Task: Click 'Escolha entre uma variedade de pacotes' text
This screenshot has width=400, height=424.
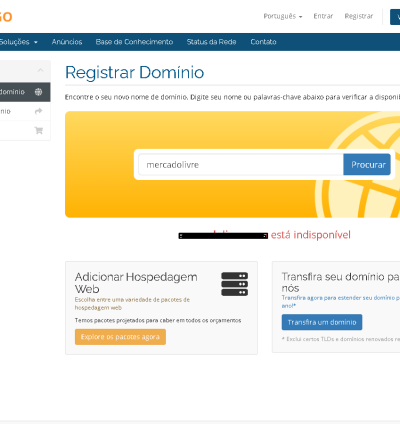Action: [x=132, y=303]
